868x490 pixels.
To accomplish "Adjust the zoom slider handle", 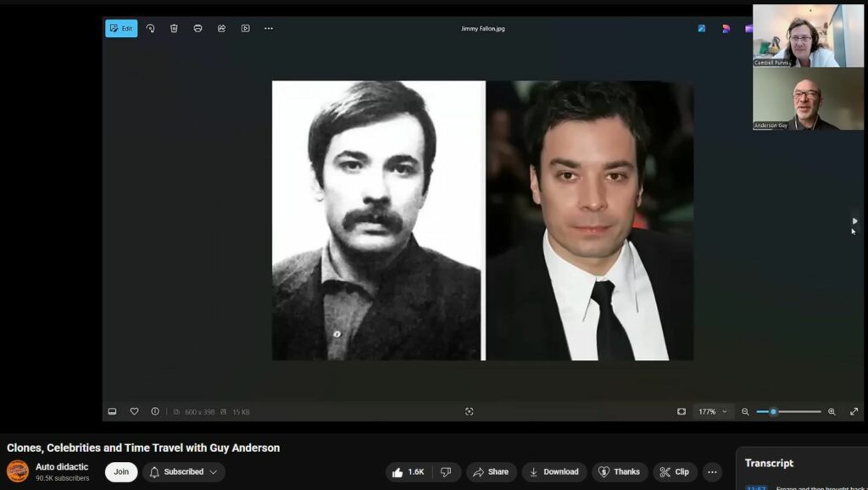I will coord(773,411).
